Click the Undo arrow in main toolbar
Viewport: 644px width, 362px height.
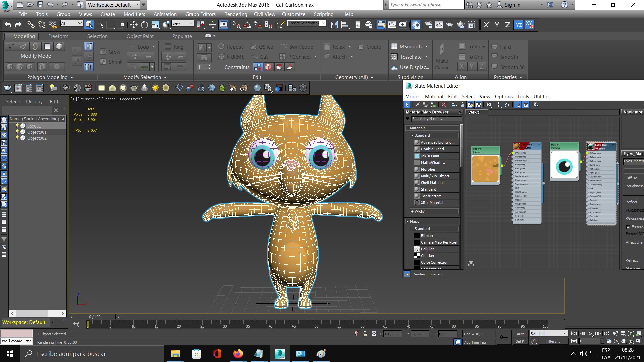click(8, 24)
